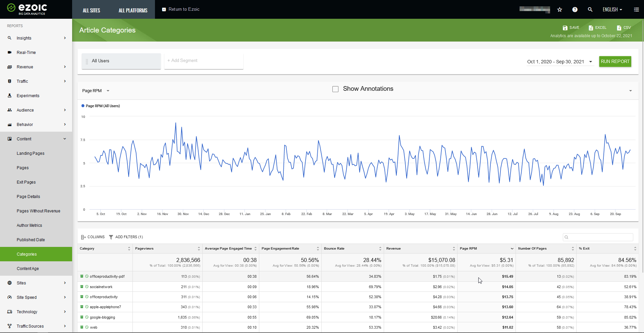Toggle green checkbox for socialnetwork row
This screenshot has width=644, height=333.
coord(82,287)
